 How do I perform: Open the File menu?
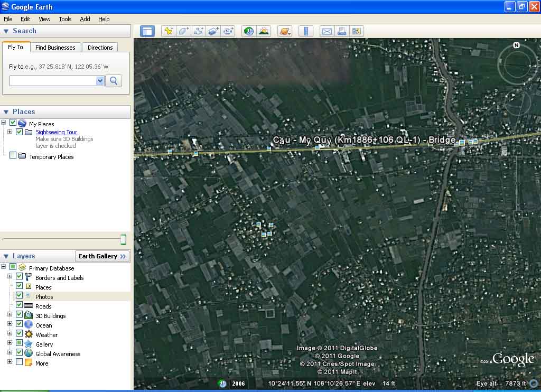point(8,19)
